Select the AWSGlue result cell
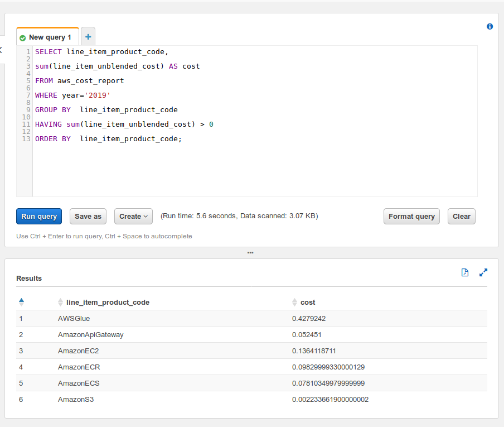Screen dimensions: 504x427 point(74,319)
